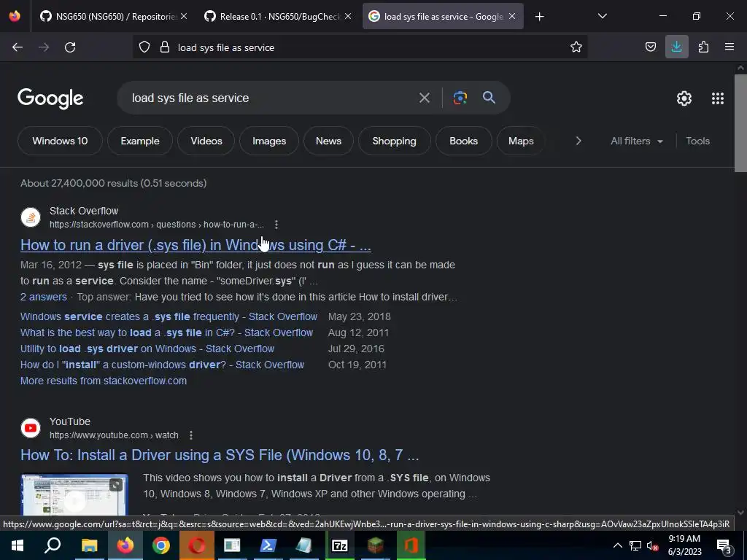Image resolution: width=747 pixels, height=560 pixels.
Task: Go back to previous page
Action: (18, 47)
